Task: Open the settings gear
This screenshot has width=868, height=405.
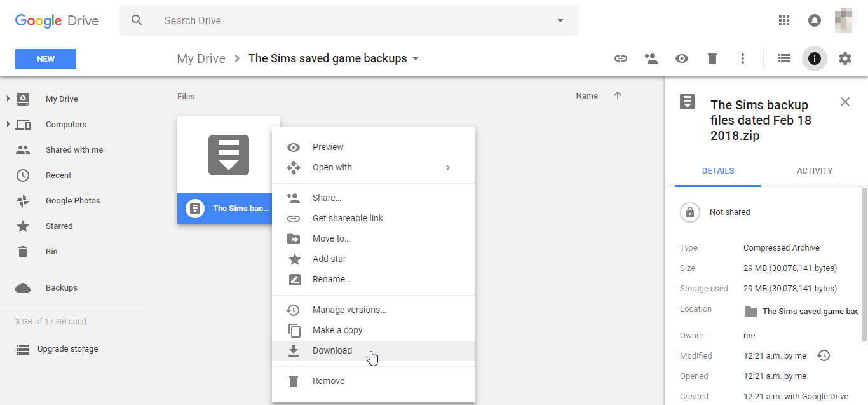Action: coord(845,58)
